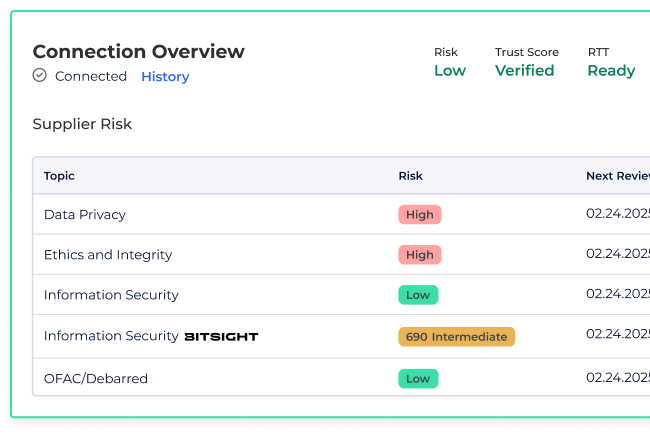Click the Connected status checkmark icon
The width and height of the screenshot is (650, 435).
click(40, 76)
